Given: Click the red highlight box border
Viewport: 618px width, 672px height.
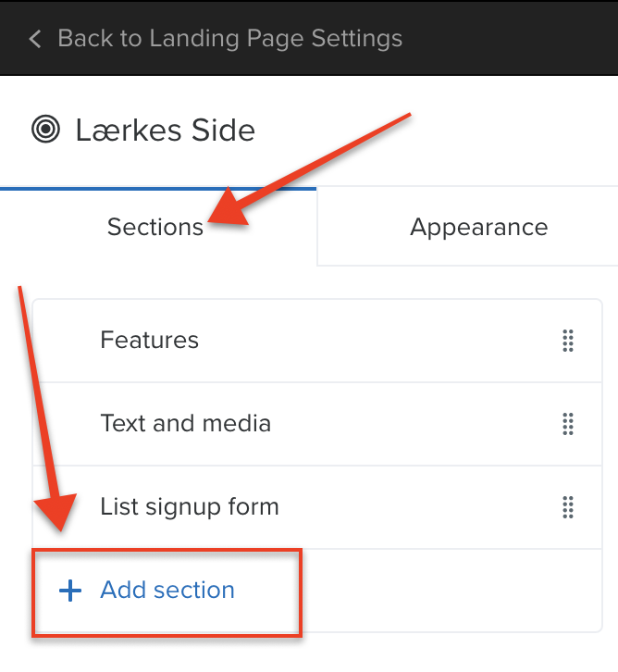Looking at the screenshot, I should [x=167, y=551].
